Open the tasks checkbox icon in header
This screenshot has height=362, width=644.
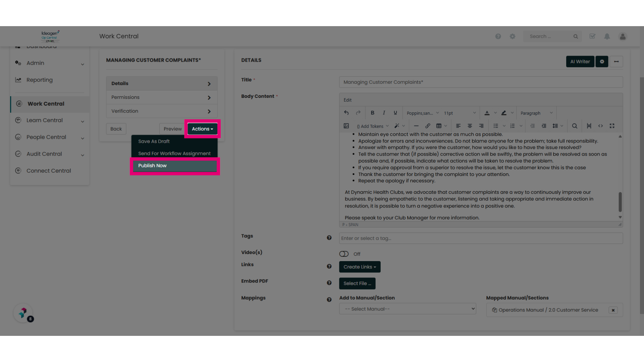point(592,36)
